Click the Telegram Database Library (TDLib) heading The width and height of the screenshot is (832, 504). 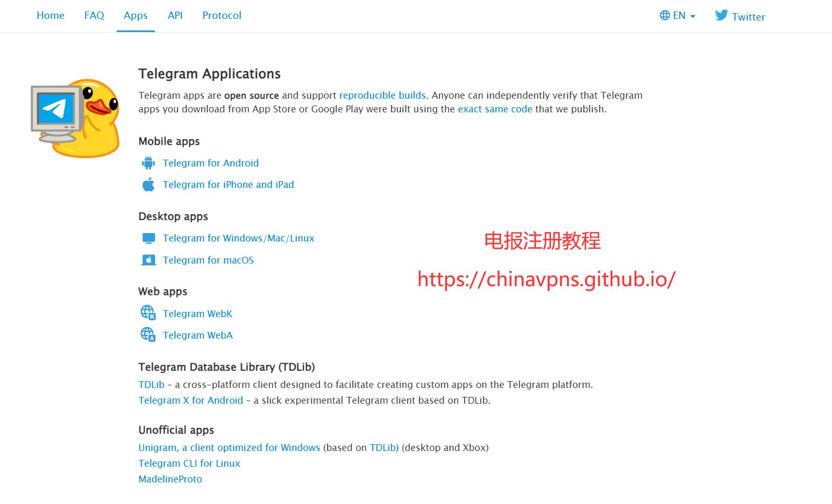coord(227,367)
